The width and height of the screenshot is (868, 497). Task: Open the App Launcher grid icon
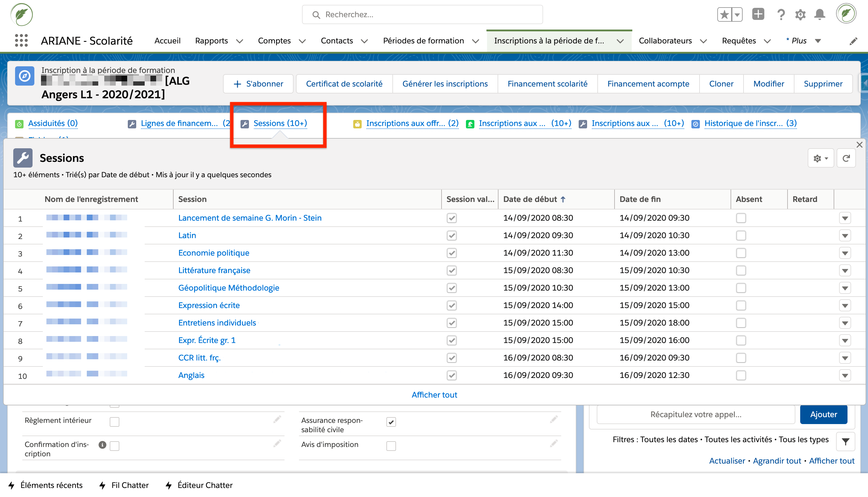tap(21, 41)
